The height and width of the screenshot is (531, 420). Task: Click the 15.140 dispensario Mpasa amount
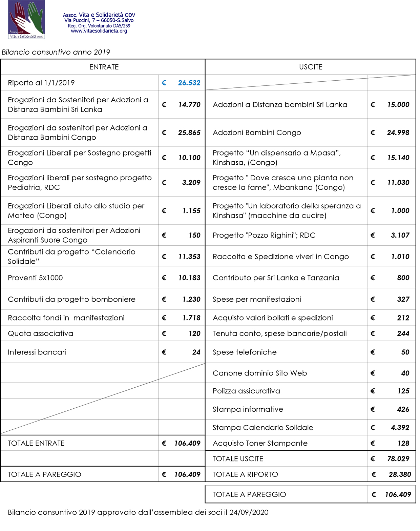coord(398,158)
